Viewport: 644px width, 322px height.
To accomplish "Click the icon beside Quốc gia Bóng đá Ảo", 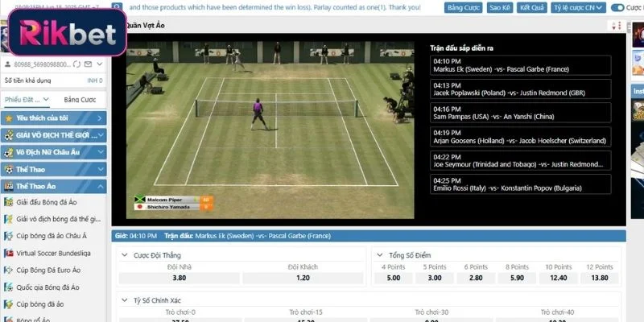I will (8, 287).
